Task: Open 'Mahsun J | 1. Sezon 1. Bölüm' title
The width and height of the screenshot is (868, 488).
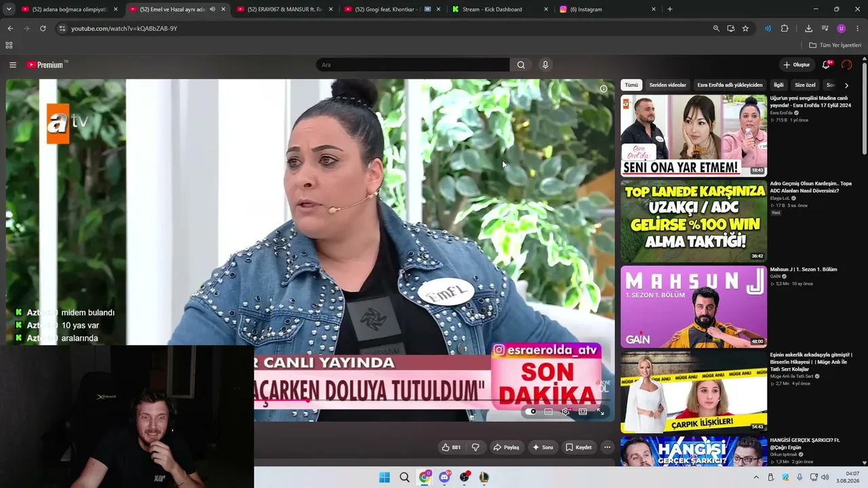Action: 804,269
